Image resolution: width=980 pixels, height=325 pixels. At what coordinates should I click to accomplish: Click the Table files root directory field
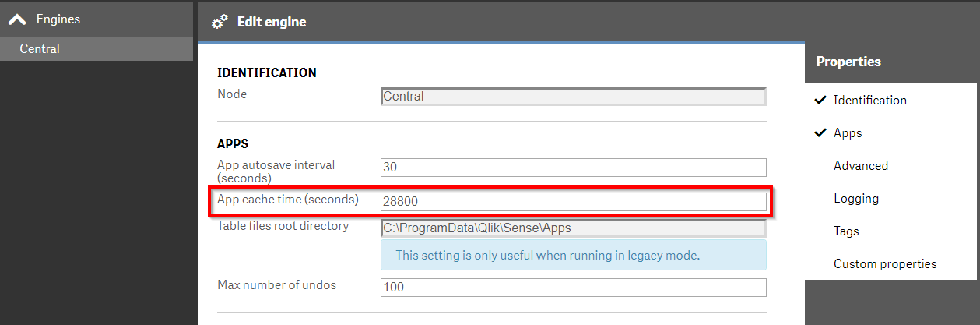[x=574, y=228]
